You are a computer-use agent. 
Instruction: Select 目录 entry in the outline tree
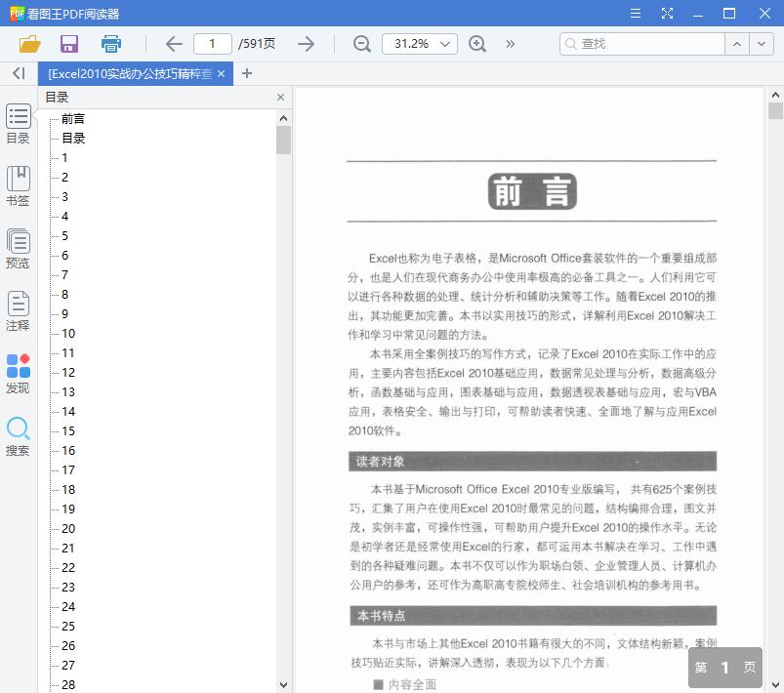[x=73, y=139]
